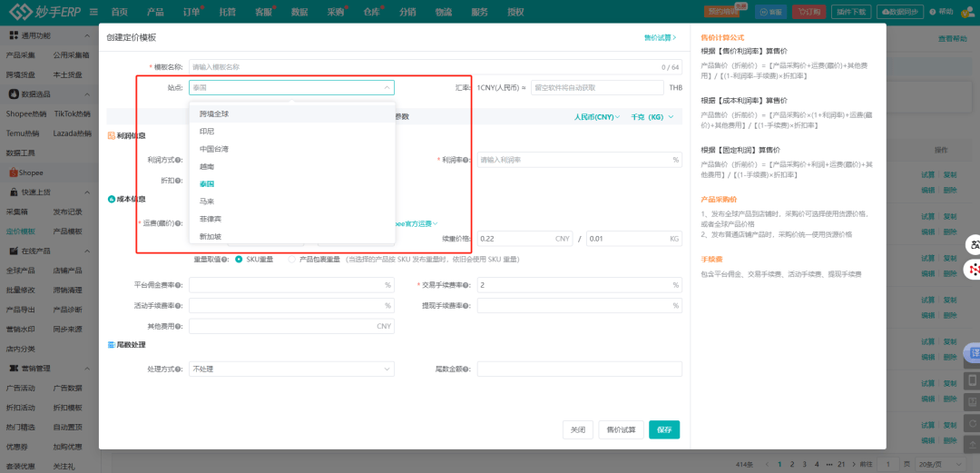
Task: Select the SKU重量 radio button
Action: [239, 259]
